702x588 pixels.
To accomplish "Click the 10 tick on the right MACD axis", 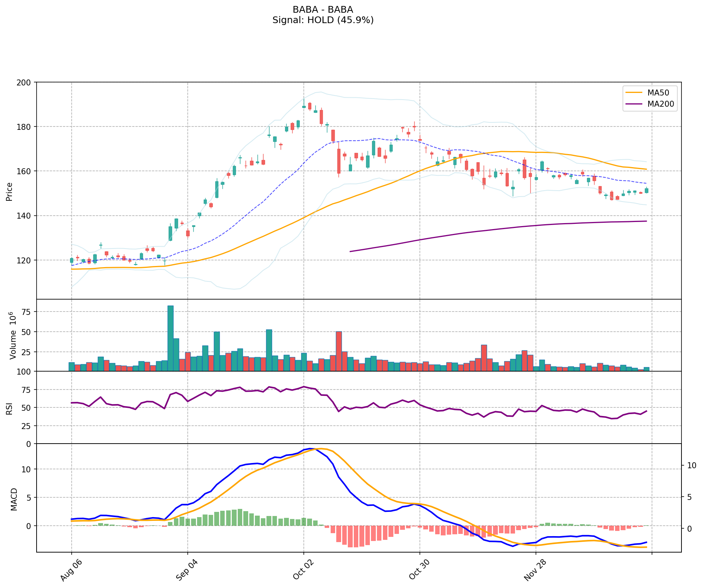I will [x=691, y=465].
